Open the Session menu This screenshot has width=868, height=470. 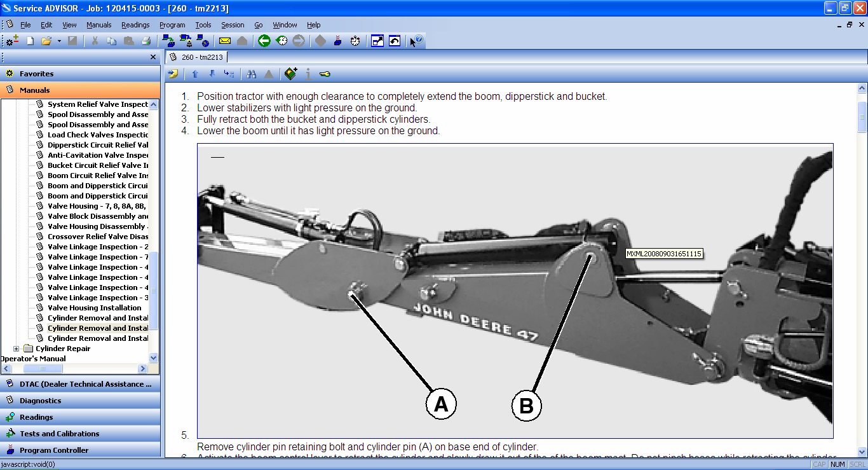(233, 25)
